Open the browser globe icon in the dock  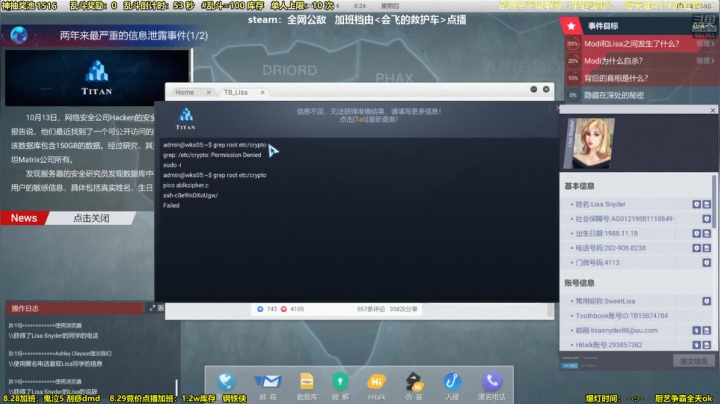click(226, 382)
